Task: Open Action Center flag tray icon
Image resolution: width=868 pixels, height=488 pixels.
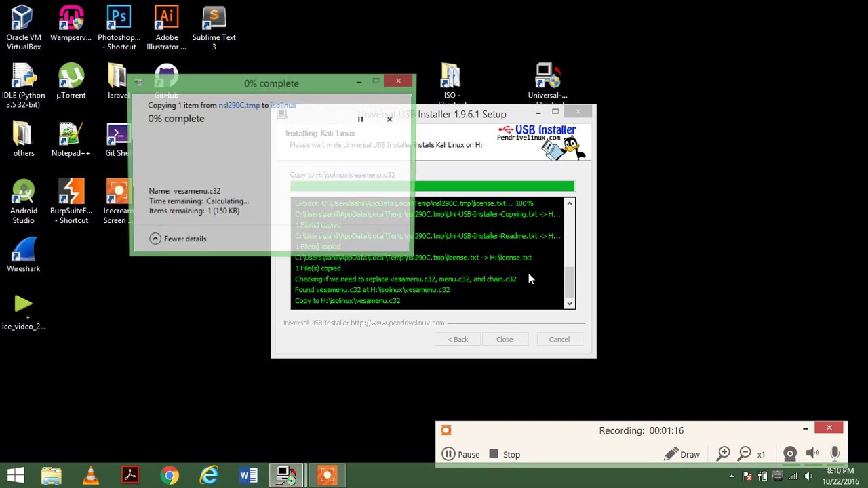Action: click(748, 476)
